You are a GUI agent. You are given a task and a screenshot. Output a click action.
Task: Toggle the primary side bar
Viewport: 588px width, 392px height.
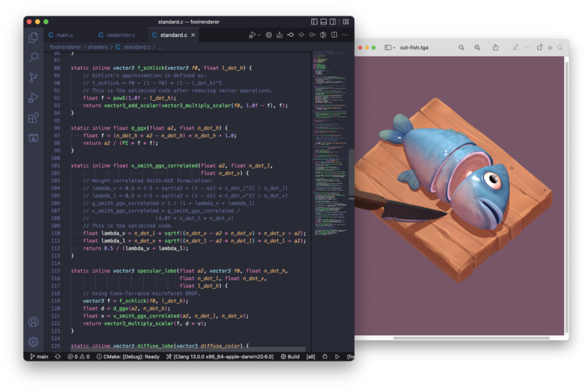pyautogui.click(x=314, y=22)
